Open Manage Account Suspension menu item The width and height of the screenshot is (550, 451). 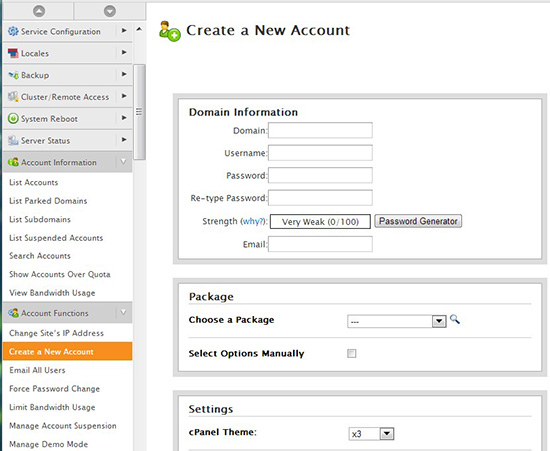[63, 426]
